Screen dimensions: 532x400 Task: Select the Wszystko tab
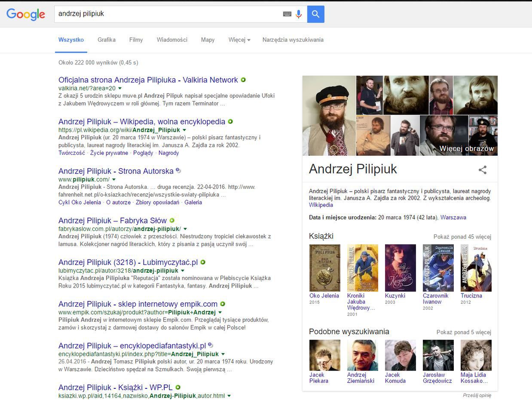[71, 40]
